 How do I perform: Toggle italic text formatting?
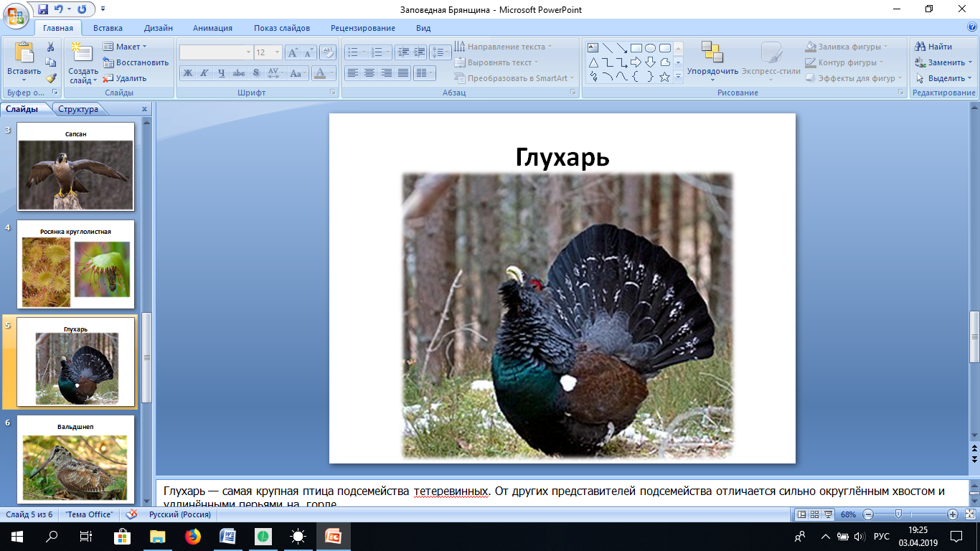204,72
